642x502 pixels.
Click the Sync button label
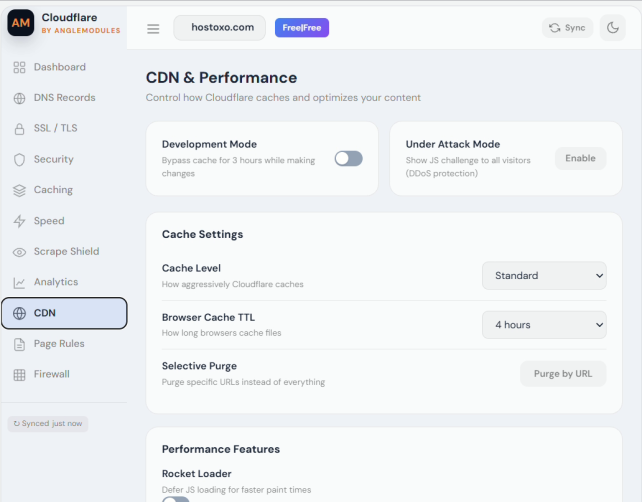pyautogui.click(x=575, y=28)
